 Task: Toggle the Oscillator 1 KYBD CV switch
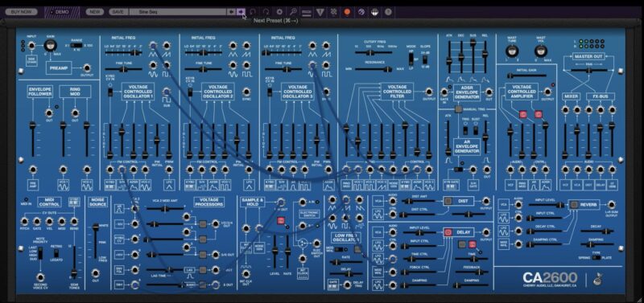click(110, 92)
